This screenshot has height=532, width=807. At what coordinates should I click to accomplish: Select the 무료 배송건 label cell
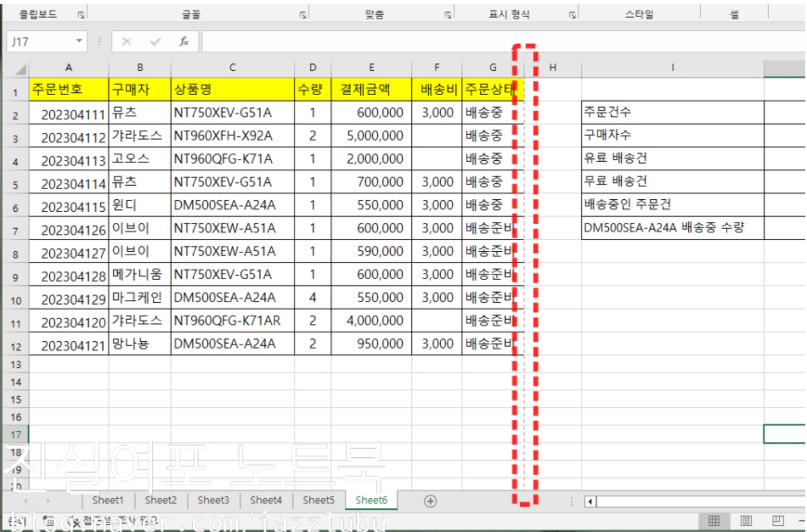click(x=672, y=182)
